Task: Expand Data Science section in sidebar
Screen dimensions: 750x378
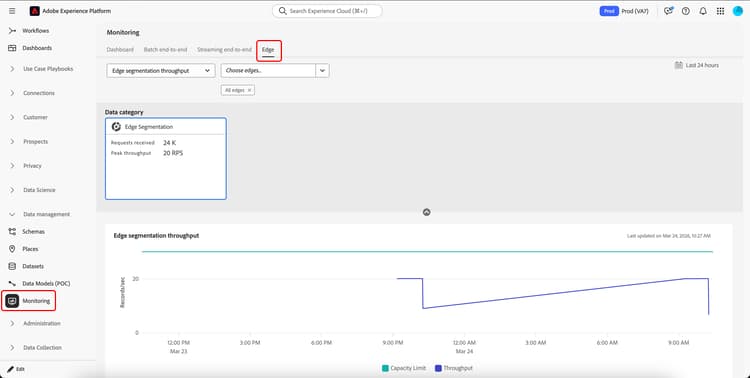Action: coord(12,190)
